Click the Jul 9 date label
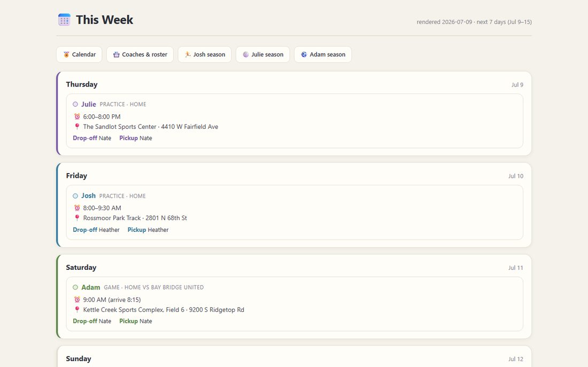The image size is (588, 367). pos(517,85)
